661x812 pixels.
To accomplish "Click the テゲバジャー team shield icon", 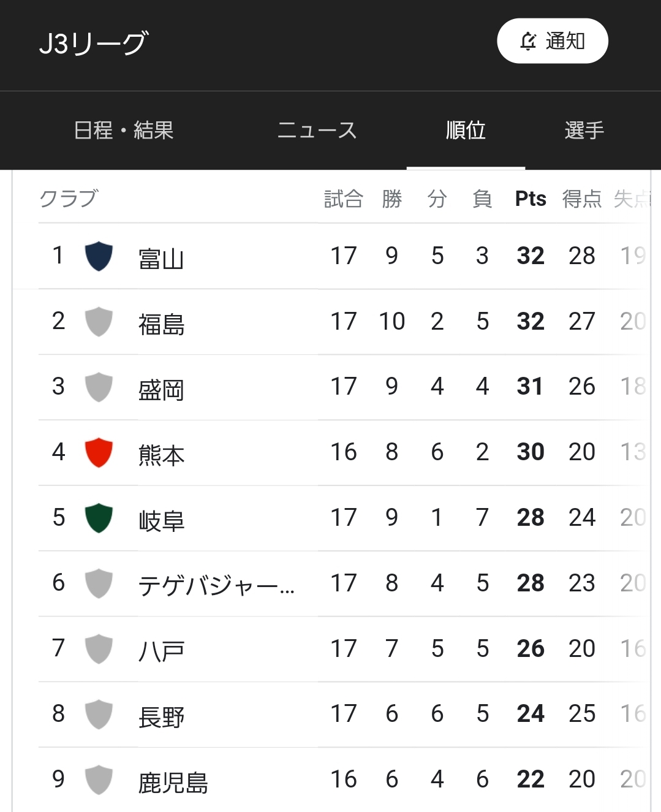I will click(x=99, y=584).
